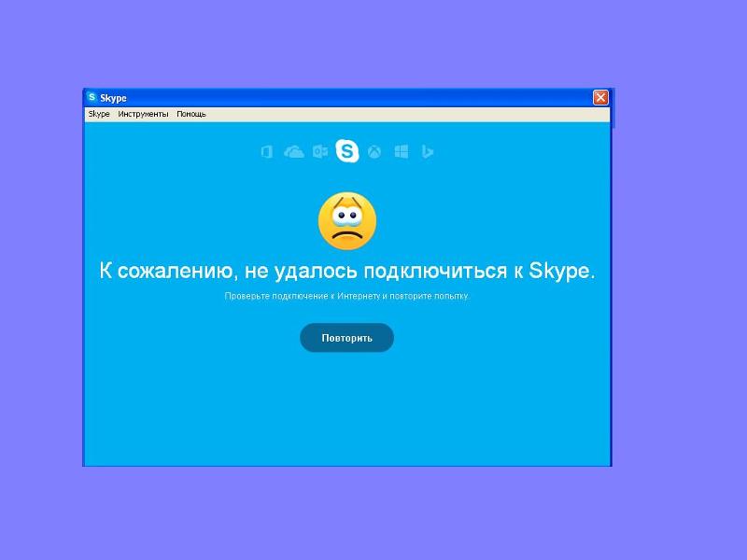This screenshot has height=560, width=747.
Task: Click the Skype icon in title bar
Action: coord(92,98)
